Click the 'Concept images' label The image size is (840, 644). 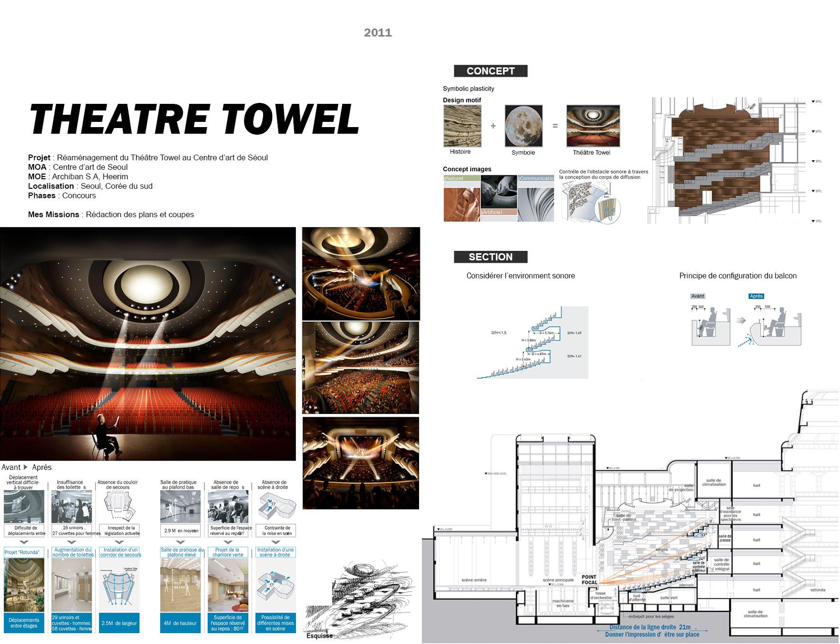click(x=467, y=169)
